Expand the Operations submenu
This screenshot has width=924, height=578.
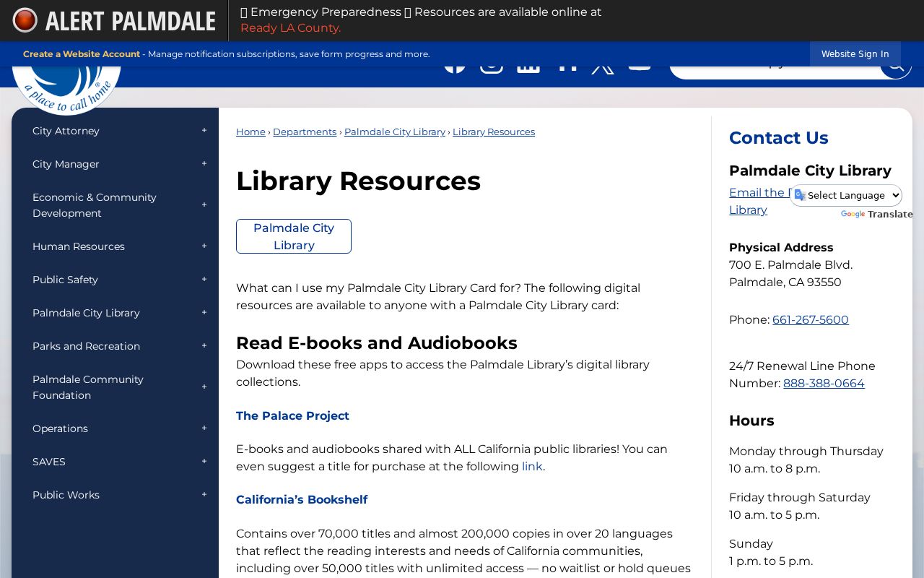(204, 428)
